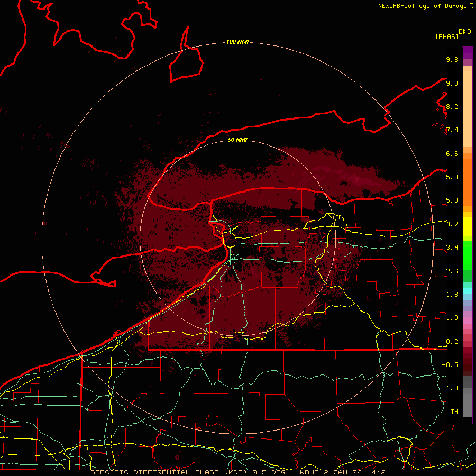Click the 1.8 value on color scale
Viewport: 476px width, 476px height.
[x=452, y=294]
